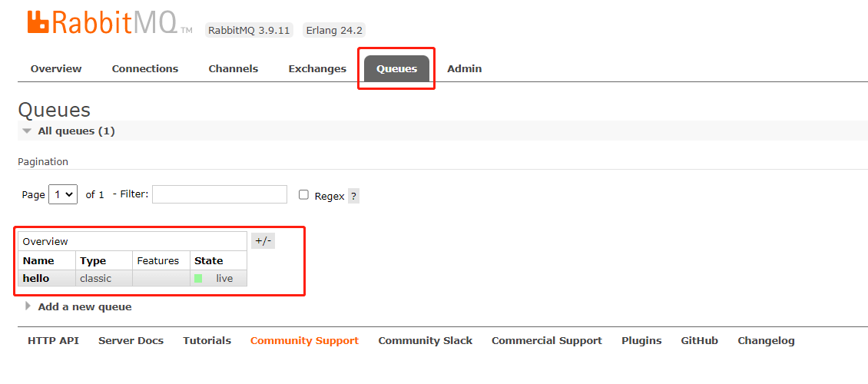Sort queues by State column

209,260
